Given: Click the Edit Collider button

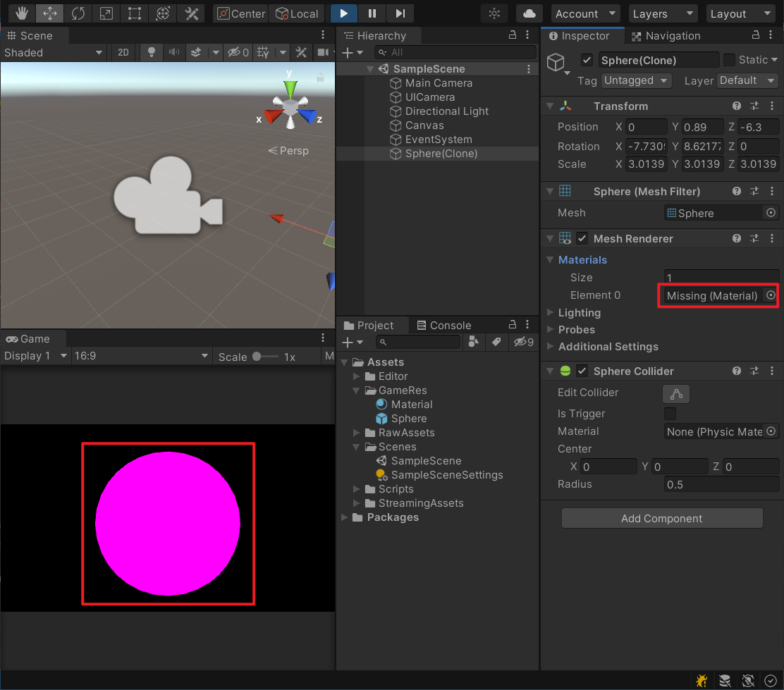Looking at the screenshot, I should pos(676,393).
